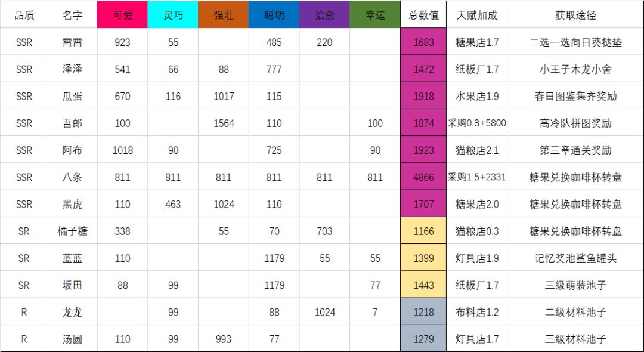
Task: Click the 1017 cell in 瓜蛋's row
Action: pyautogui.click(x=224, y=96)
